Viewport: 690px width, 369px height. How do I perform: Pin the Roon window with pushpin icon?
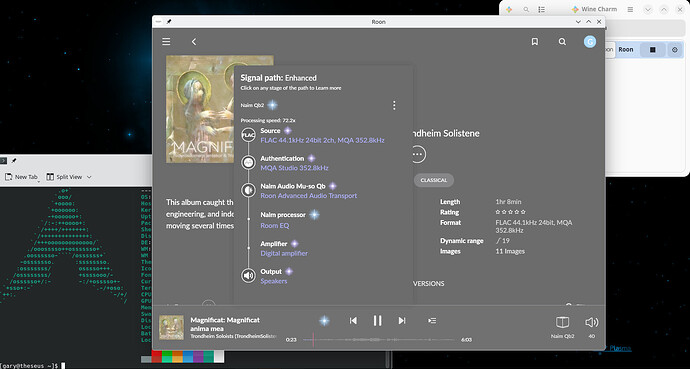pos(169,22)
